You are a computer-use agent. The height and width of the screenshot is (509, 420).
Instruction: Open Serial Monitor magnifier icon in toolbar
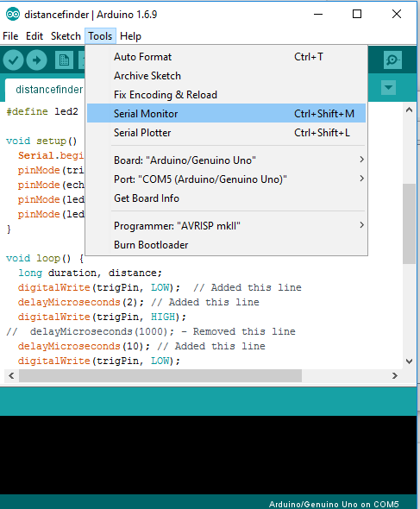[x=392, y=60]
